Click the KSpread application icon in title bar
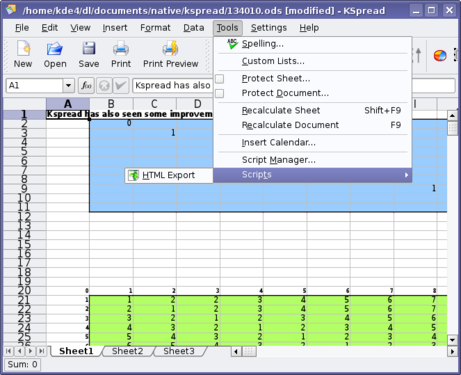461x375 pixels. point(11,10)
